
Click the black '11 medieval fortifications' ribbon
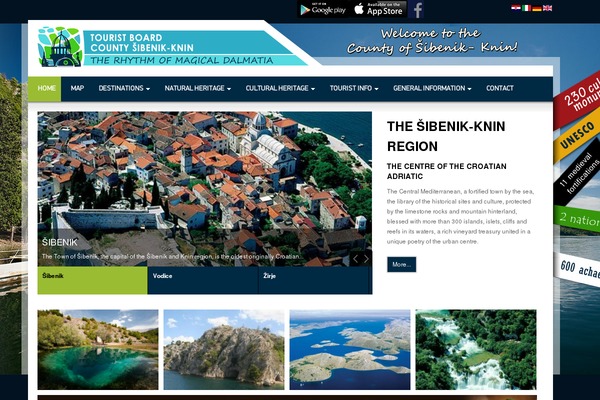pyautogui.click(x=578, y=173)
